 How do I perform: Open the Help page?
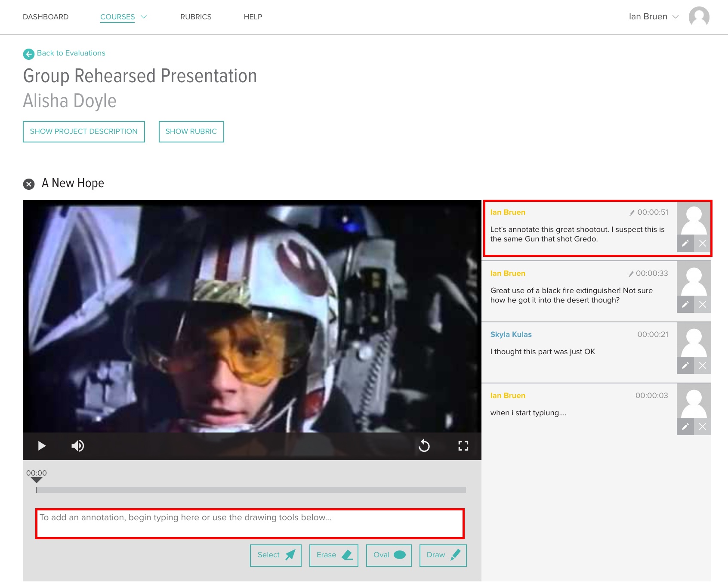pyautogui.click(x=253, y=17)
